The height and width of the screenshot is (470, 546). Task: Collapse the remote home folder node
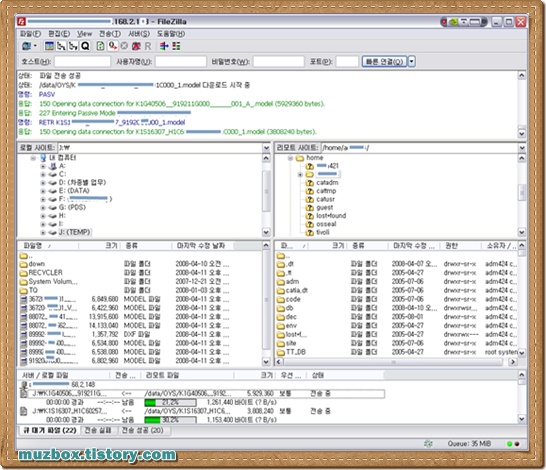tap(290, 158)
